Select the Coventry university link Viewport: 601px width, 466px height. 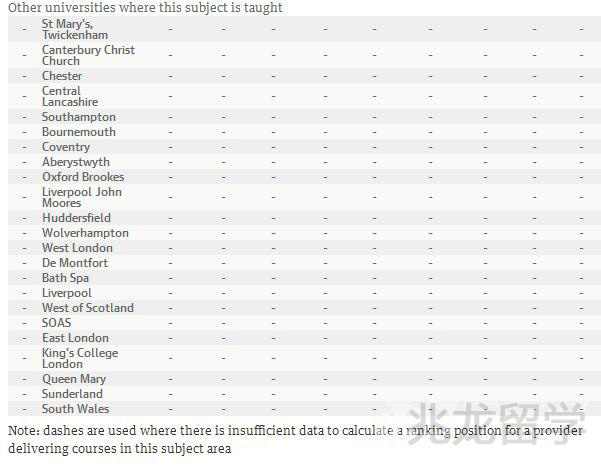(x=66, y=147)
